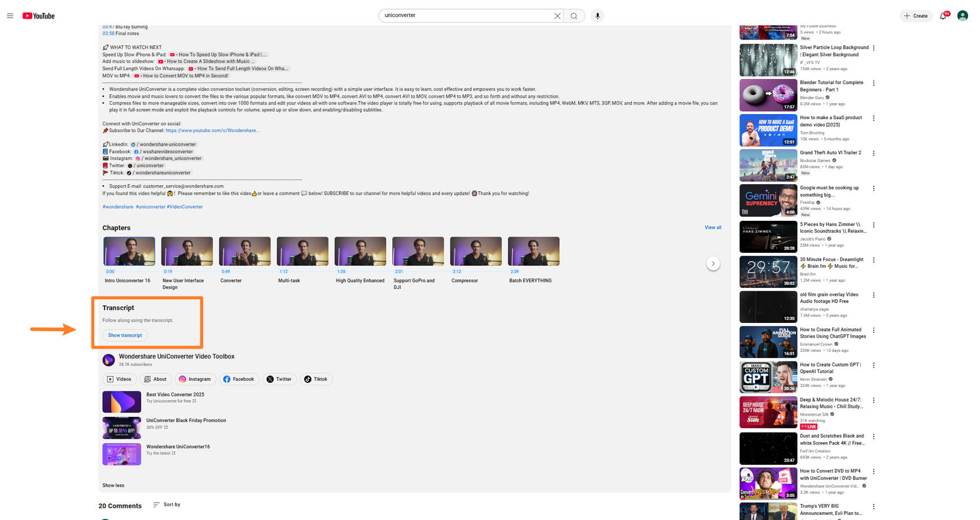Open the notifications bell
Image resolution: width=980 pixels, height=520 pixels.
click(943, 16)
